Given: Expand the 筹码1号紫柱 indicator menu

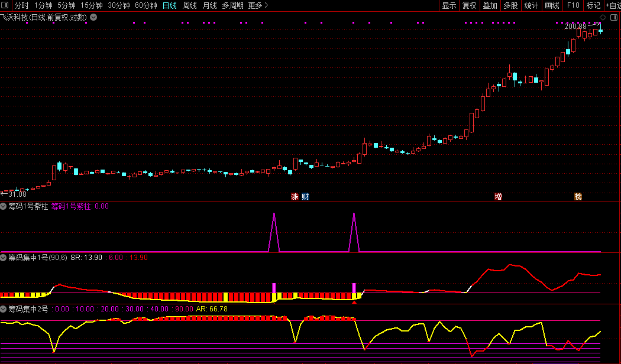Looking at the screenshot, I should click(4, 206).
